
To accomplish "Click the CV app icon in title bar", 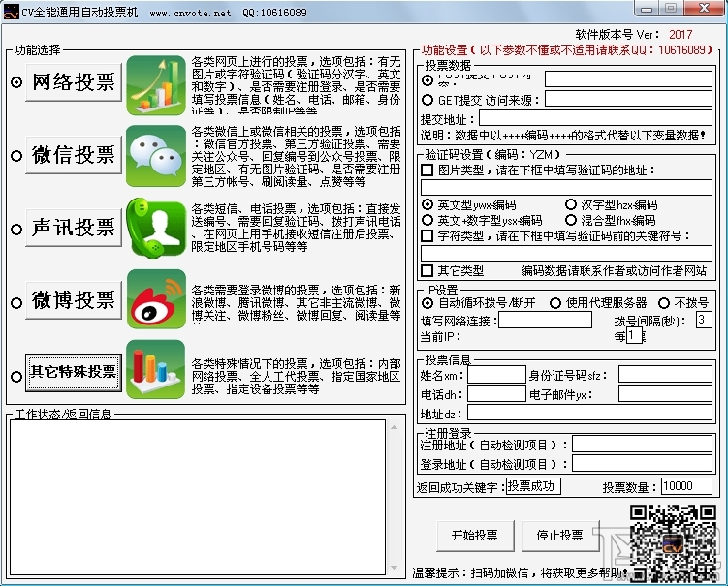I will pos(11,12).
